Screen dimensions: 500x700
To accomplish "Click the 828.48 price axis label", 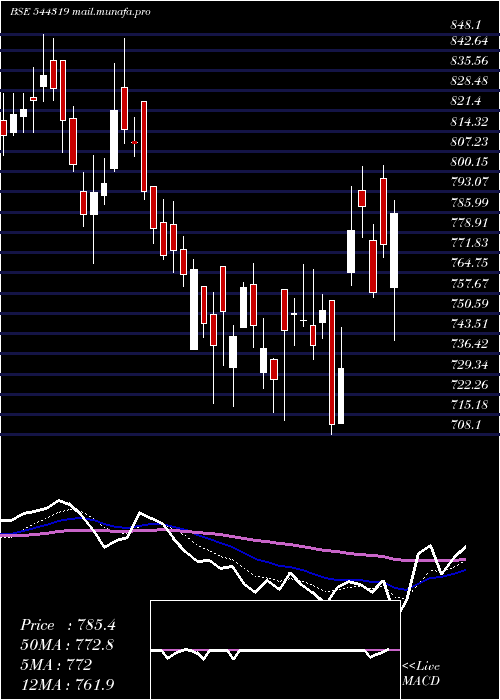I will tap(468, 81).
